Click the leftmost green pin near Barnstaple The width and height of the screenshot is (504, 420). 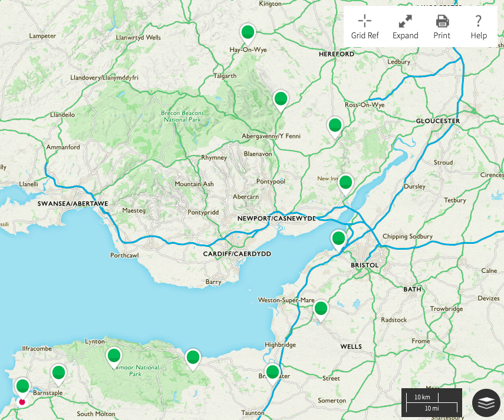tap(22, 386)
